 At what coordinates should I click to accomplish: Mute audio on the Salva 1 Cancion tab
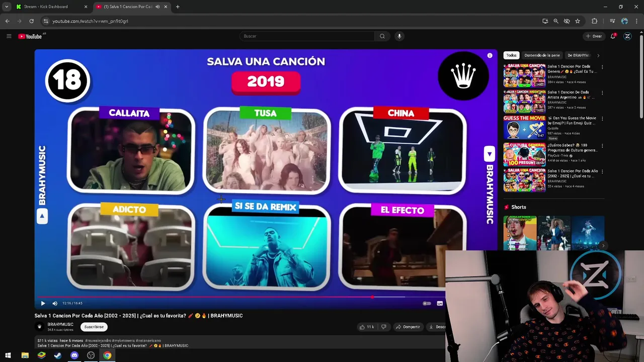[157, 7]
